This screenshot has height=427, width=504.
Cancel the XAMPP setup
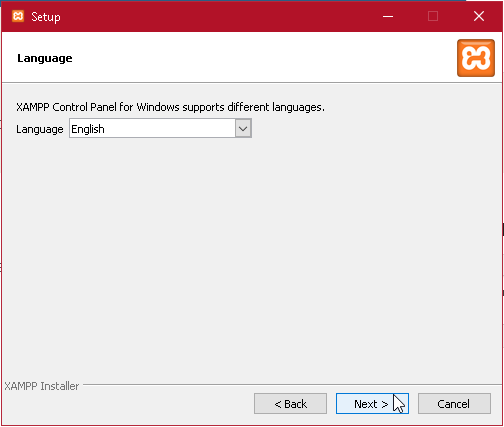(454, 404)
